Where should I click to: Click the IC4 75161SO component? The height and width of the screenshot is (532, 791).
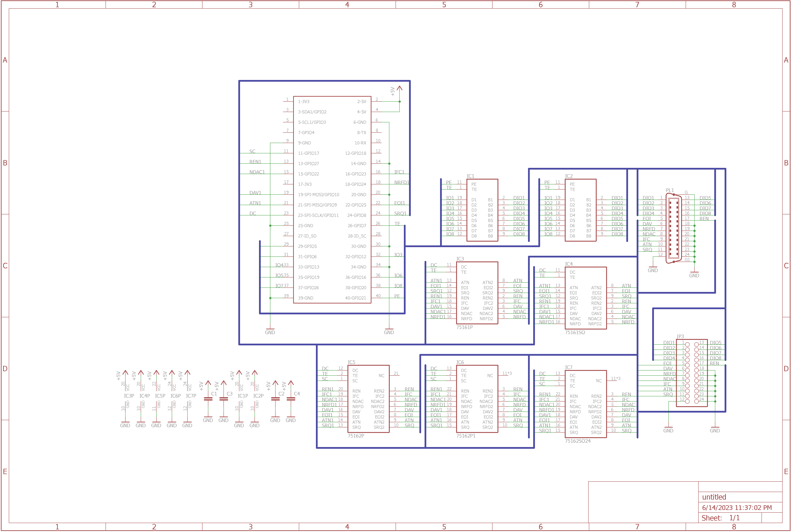586,298
